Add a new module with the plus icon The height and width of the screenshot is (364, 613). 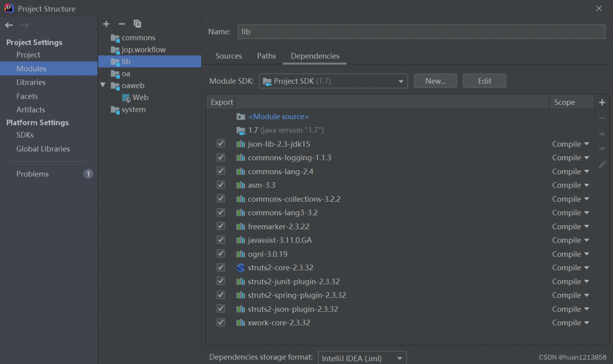106,24
